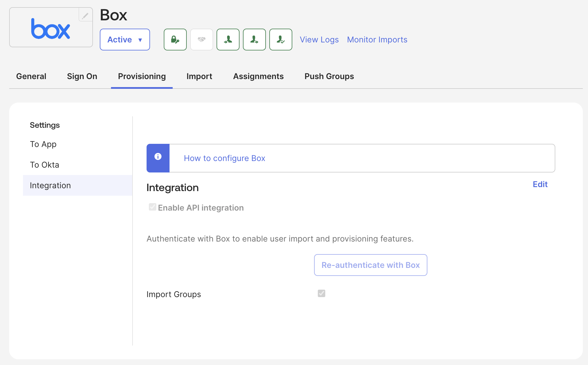Click the Monitor Imports link
The image size is (588, 365).
tap(377, 40)
